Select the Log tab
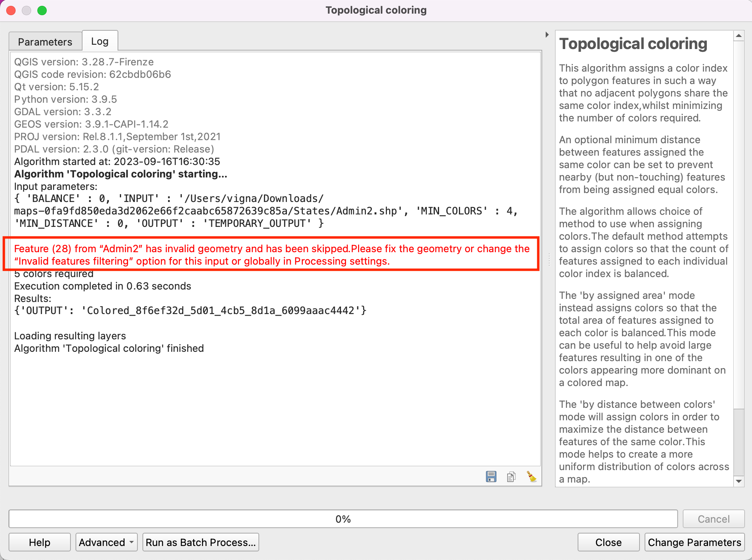 [x=100, y=41]
